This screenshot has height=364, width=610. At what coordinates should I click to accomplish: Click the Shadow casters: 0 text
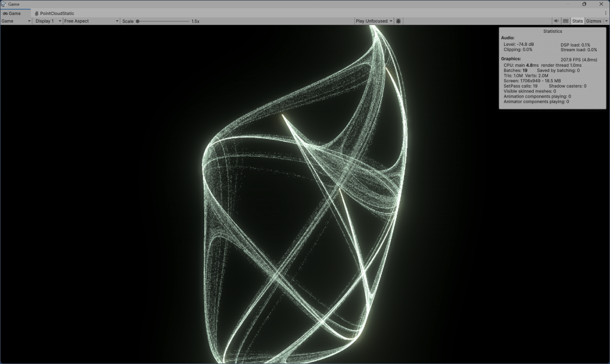point(567,86)
